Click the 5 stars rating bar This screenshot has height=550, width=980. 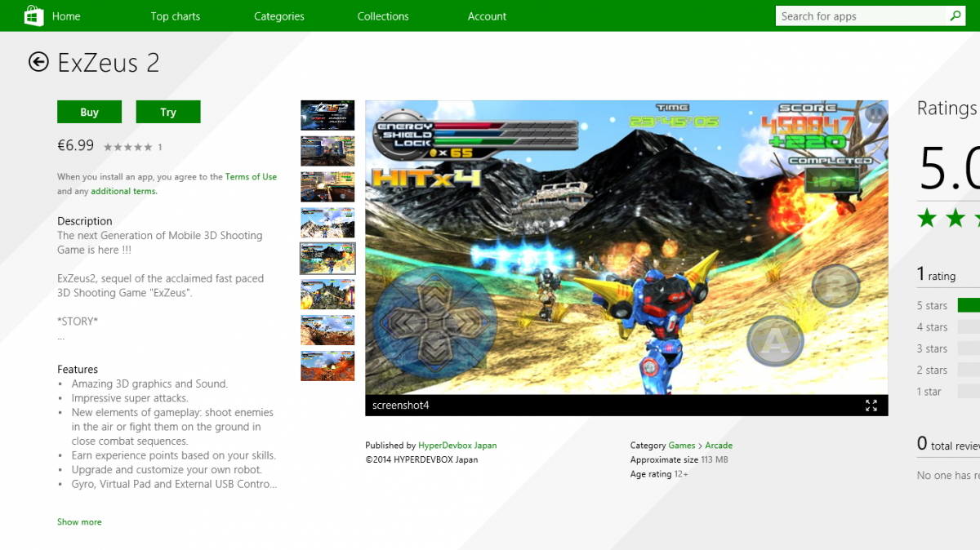[969, 305]
